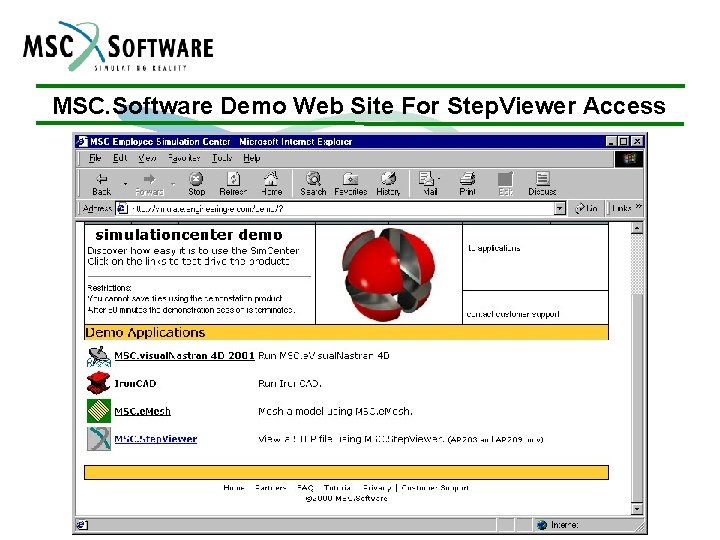Screen dimensions: 720x540
Task: Expand the Links toolbar chevron
Action: pos(638,207)
